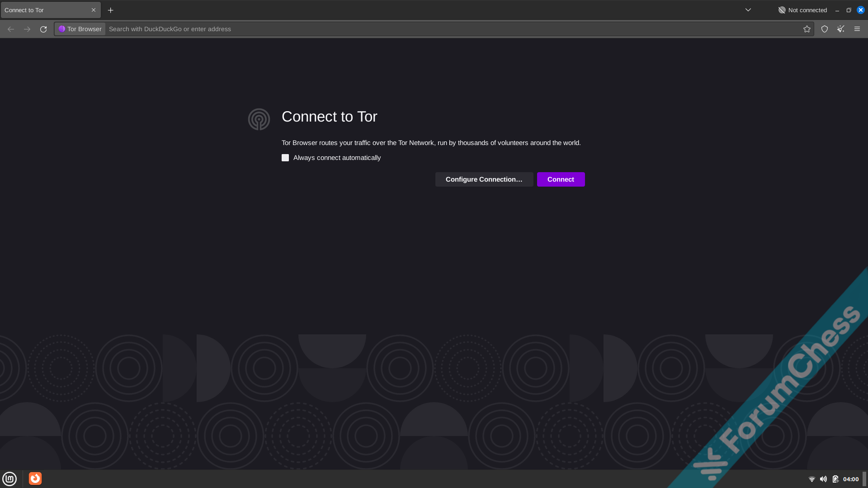Click the back navigation arrow
The height and width of the screenshot is (488, 868).
[11, 29]
